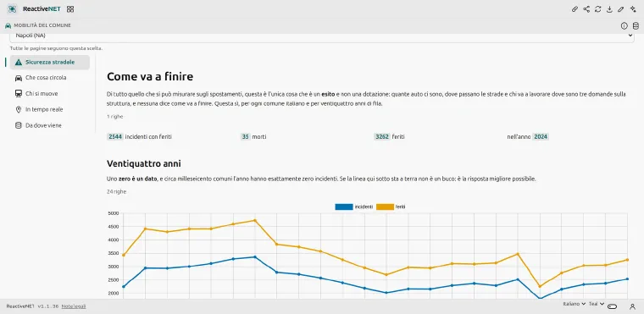Click the train icon of Chi si muove
The image size is (644, 314).
coord(18,94)
